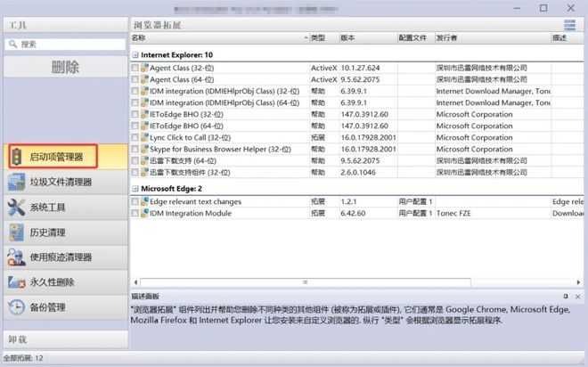Check Edge relevant text changes checkbox

(135, 202)
